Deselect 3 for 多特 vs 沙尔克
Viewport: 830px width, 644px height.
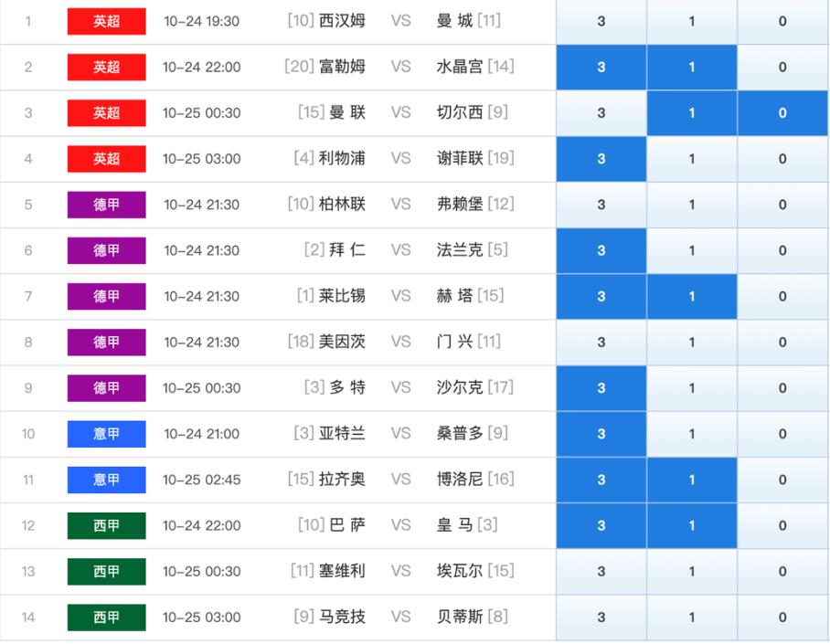[601, 388]
